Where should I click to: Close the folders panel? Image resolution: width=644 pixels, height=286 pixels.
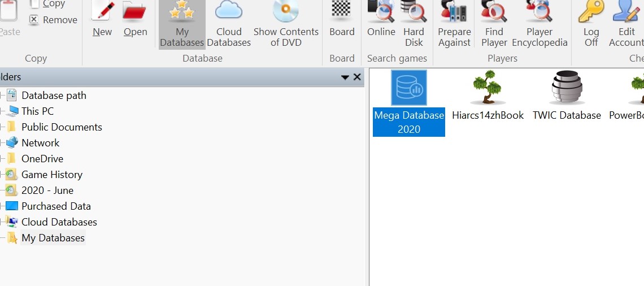point(357,77)
